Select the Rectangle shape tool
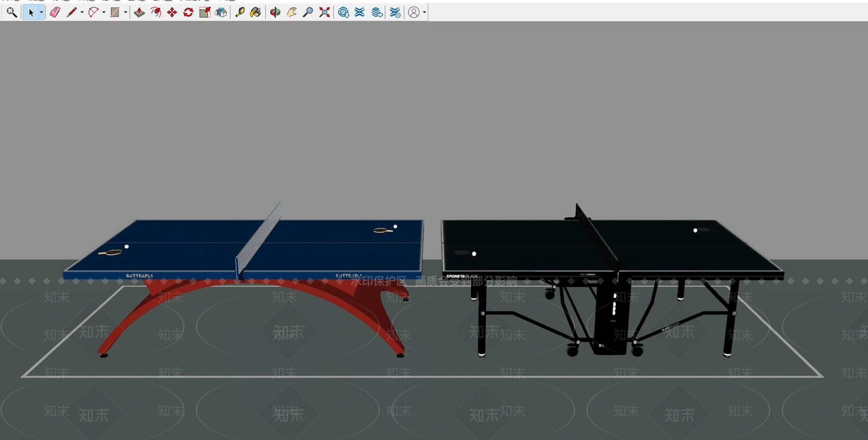This screenshot has height=440, width=868. point(115,12)
